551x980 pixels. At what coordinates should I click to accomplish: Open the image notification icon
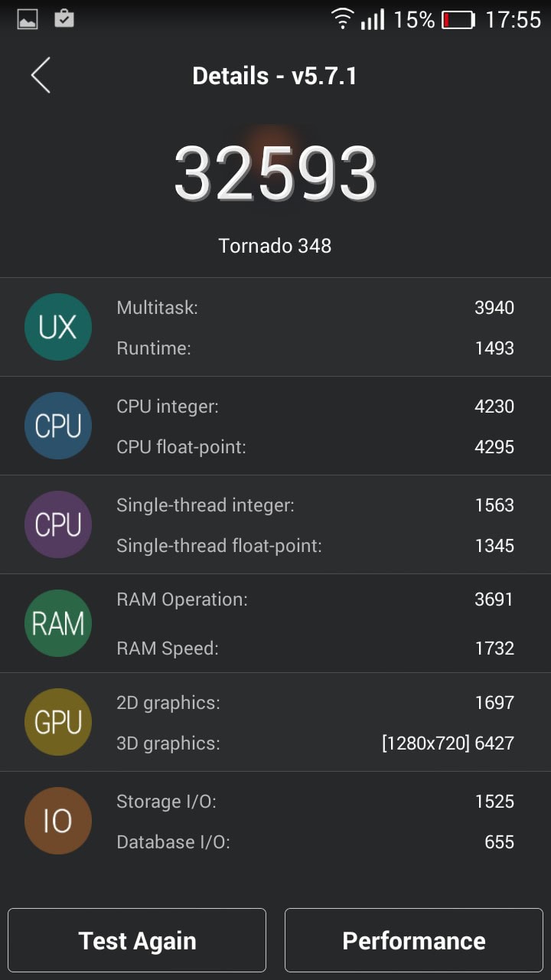[x=28, y=19]
